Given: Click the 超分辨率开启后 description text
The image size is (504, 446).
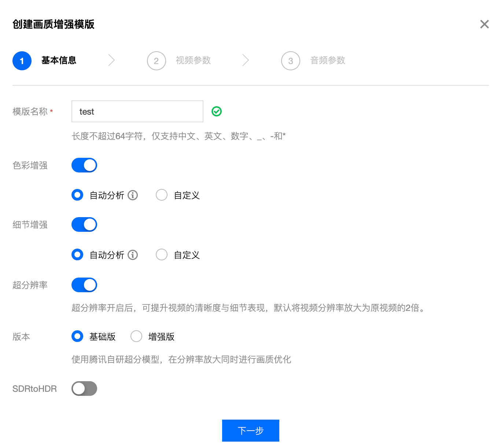Looking at the screenshot, I should tap(249, 308).
